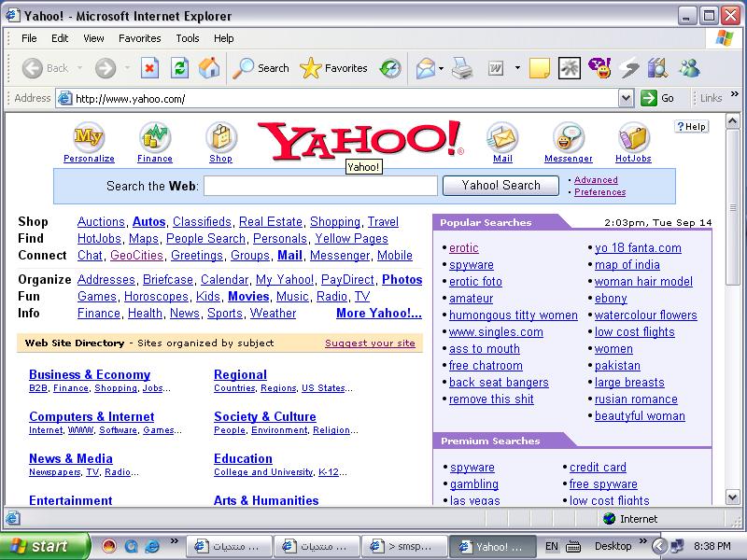Click the vertical scrollbar down arrow
Screen dimensions: 747x560
(x=732, y=497)
